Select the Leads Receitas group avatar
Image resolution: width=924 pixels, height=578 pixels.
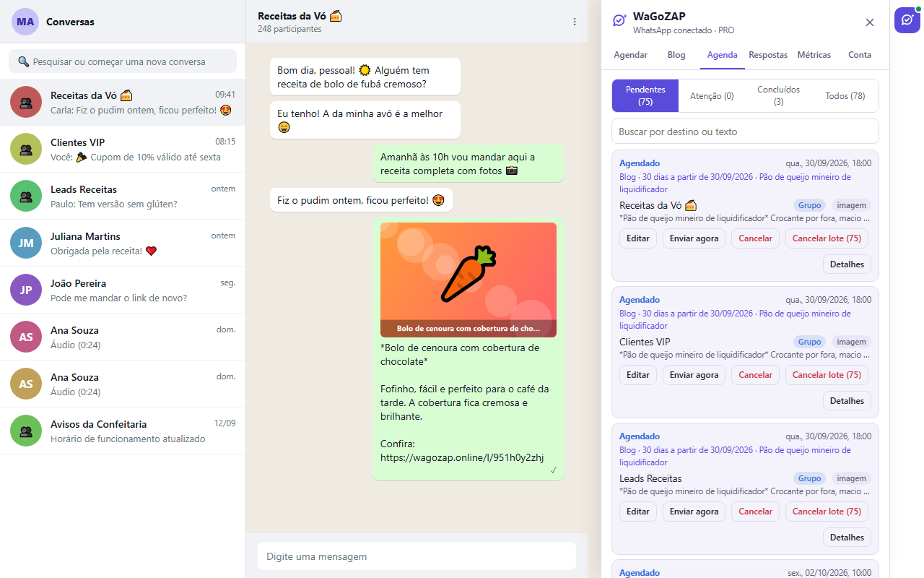[26, 196]
